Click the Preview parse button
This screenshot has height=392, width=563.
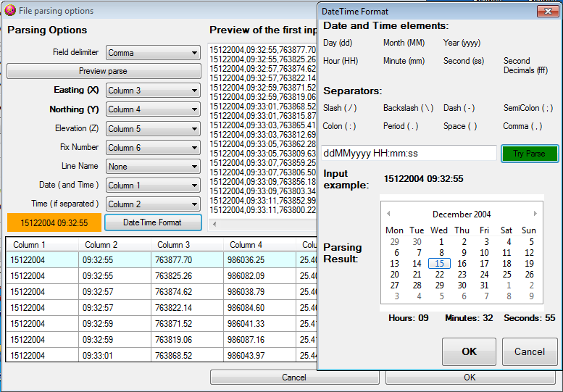(x=104, y=71)
